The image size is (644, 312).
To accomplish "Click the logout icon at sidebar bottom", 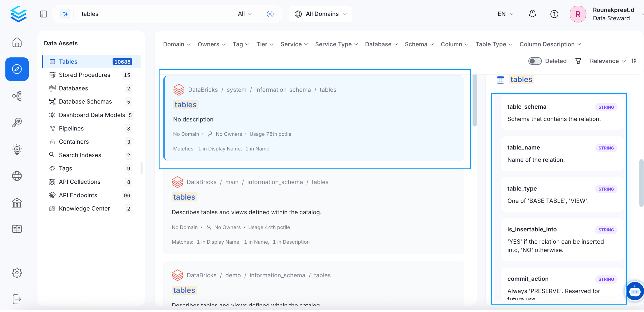I will pyautogui.click(x=17, y=299).
